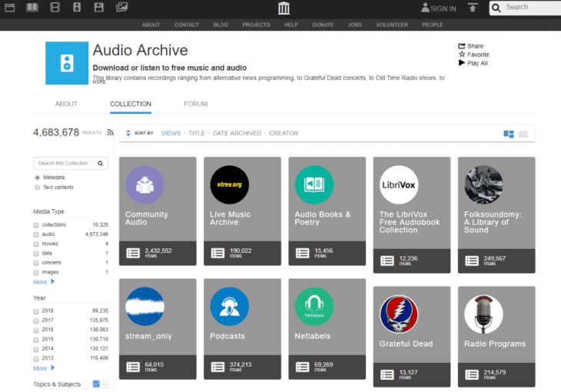561x392 pixels.
Task: Open the Web media icon in top bar
Action: 10,7
